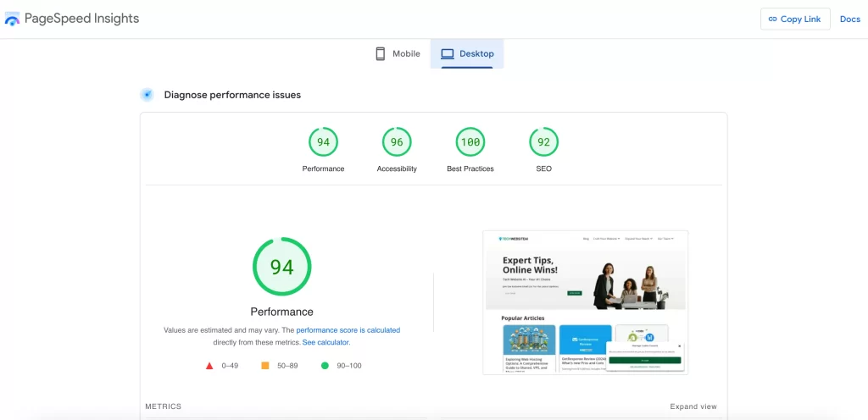Image resolution: width=868 pixels, height=420 pixels.
Task: Jump to the Best Practices score gauge 100
Action: coord(470,142)
